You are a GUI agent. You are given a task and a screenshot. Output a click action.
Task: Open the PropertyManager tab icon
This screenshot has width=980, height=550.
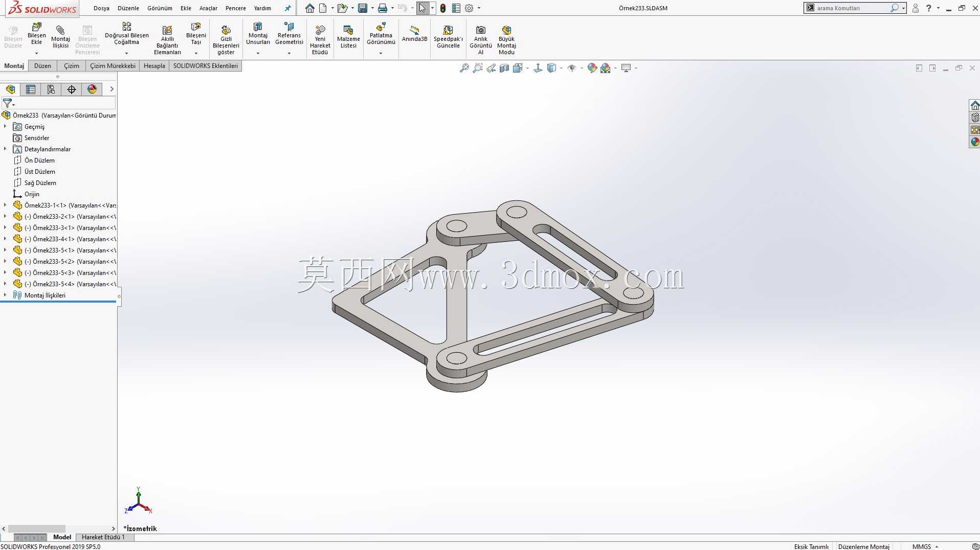(31, 89)
